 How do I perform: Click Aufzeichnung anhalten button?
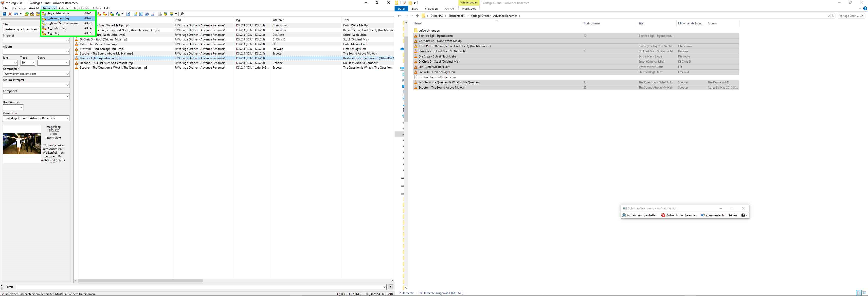point(639,215)
